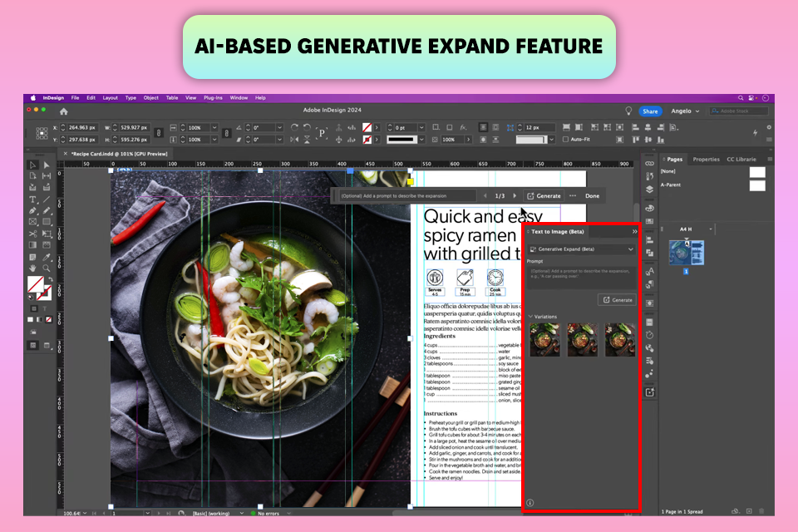Click the fill swatch in control bar
This screenshot has height=532, width=798.
point(367,127)
